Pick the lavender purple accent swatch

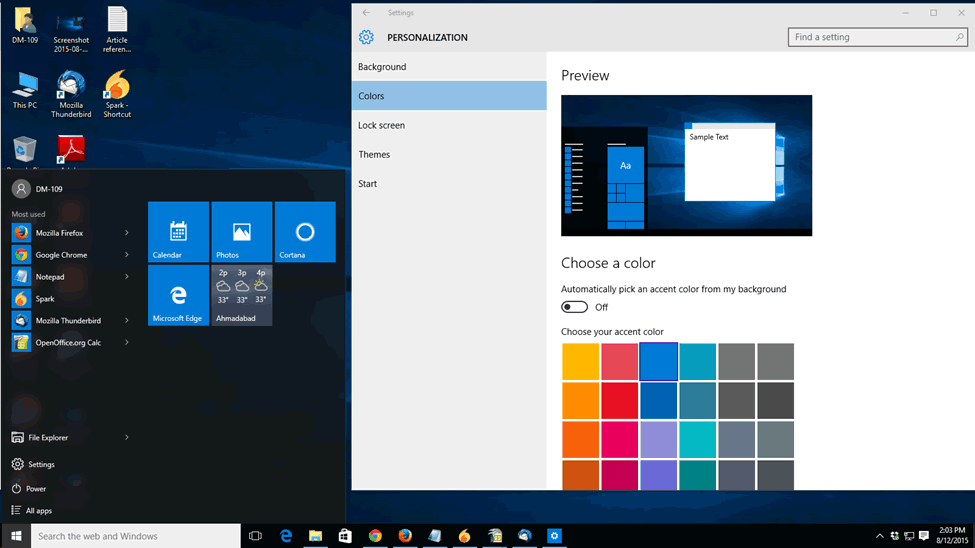pyautogui.click(x=658, y=439)
